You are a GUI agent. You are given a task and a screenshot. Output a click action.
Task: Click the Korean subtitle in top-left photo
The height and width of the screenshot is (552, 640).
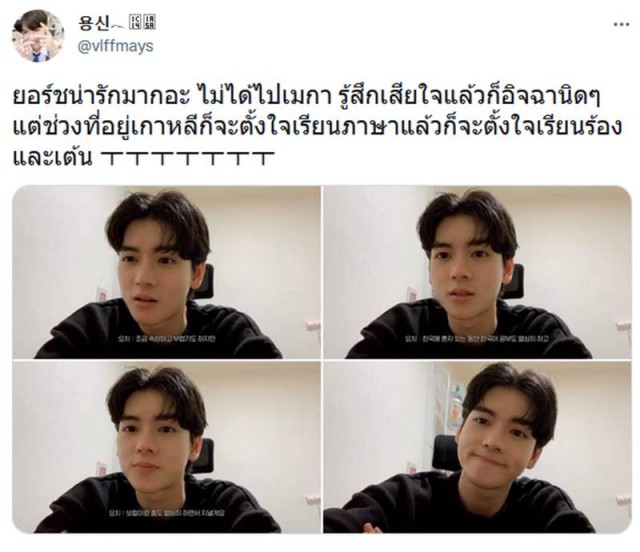click(x=166, y=338)
